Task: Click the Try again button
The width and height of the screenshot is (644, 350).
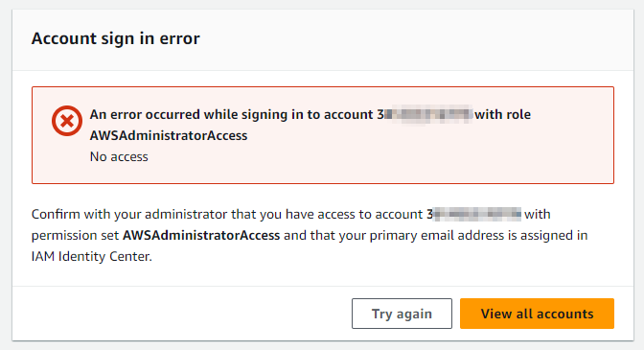Action: coord(402,314)
